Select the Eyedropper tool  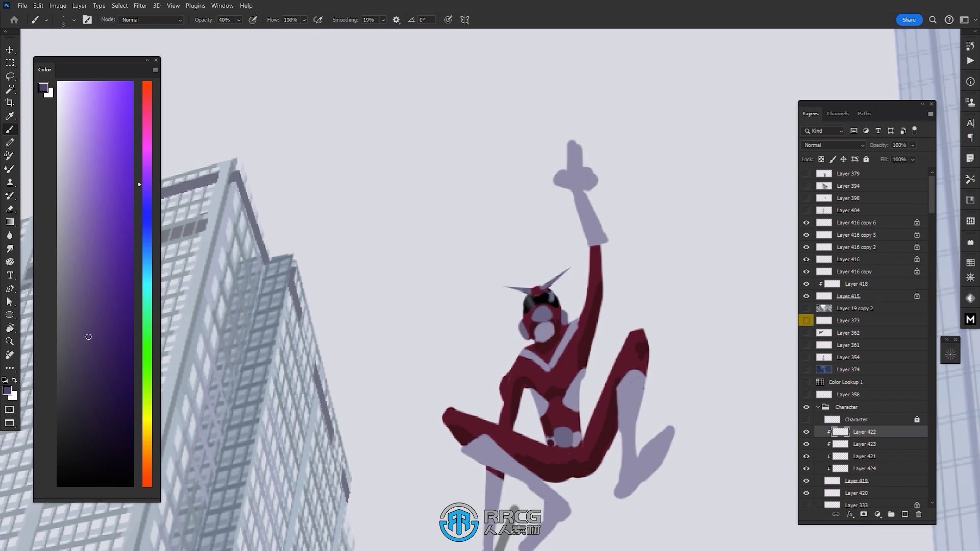[10, 116]
